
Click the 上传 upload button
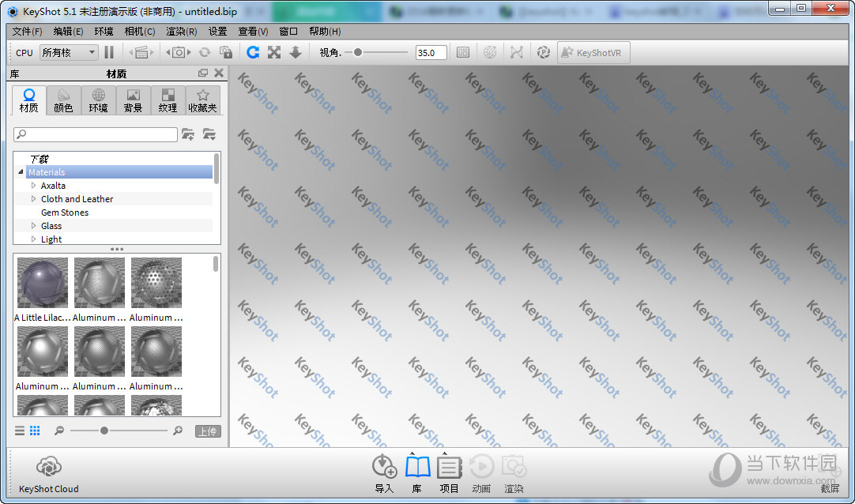pyautogui.click(x=208, y=431)
